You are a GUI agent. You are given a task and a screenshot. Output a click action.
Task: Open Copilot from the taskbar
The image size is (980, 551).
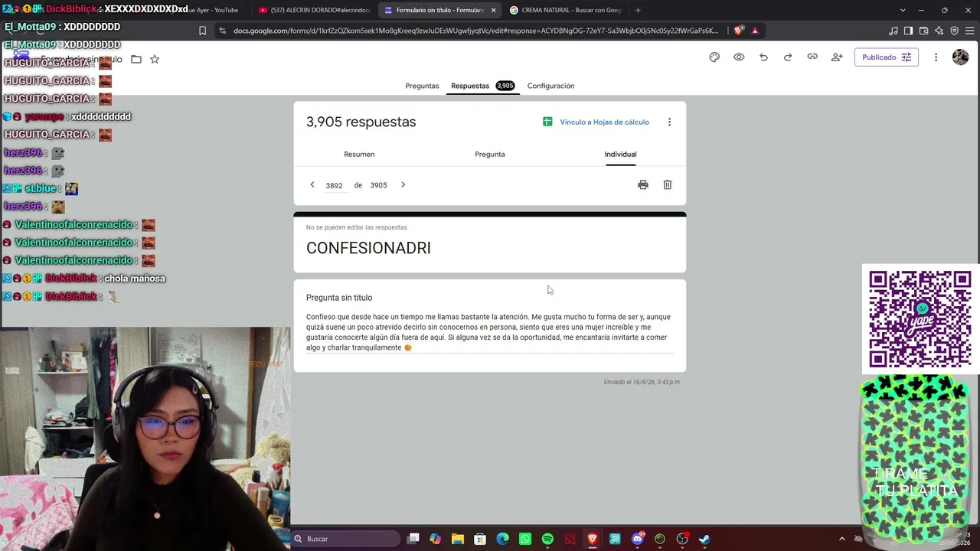(436, 539)
